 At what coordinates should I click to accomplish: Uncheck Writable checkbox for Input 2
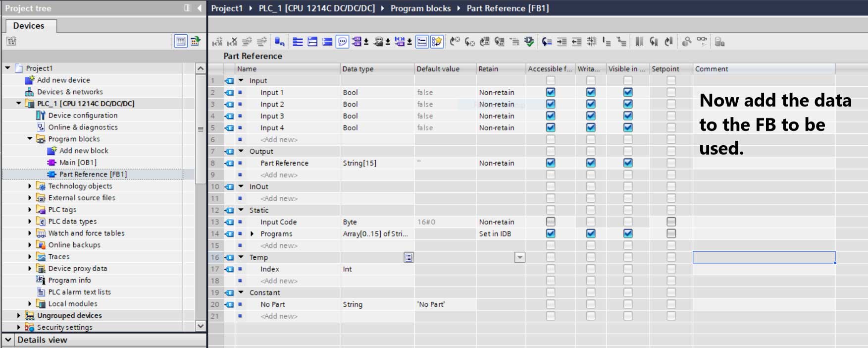coord(591,104)
